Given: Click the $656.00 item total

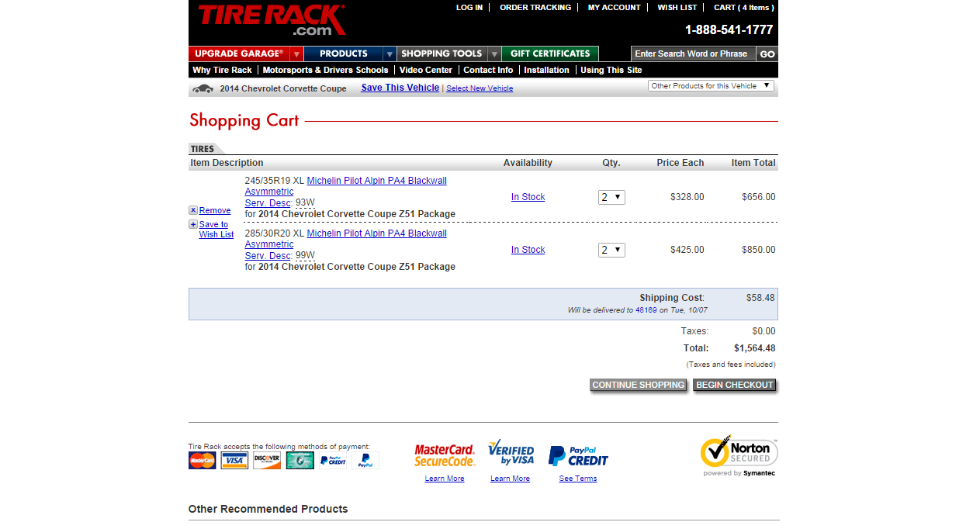Looking at the screenshot, I should pyautogui.click(x=759, y=197).
